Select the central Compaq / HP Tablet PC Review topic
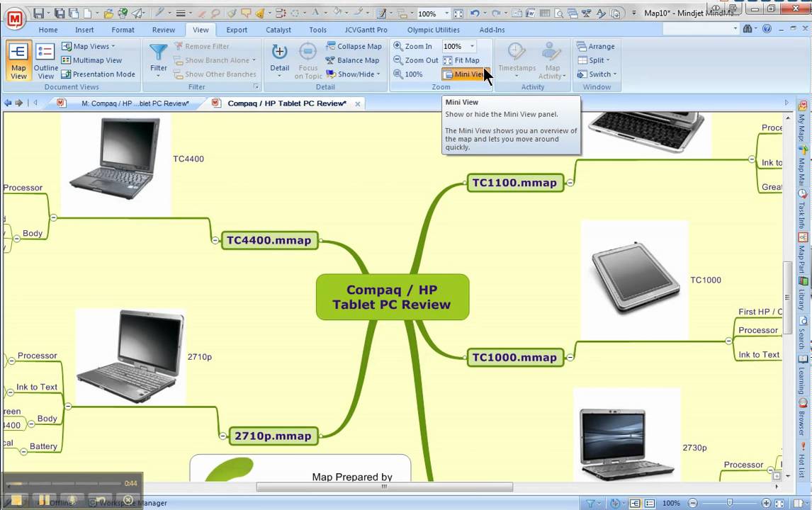The width and height of the screenshot is (812, 510). tap(392, 297)
